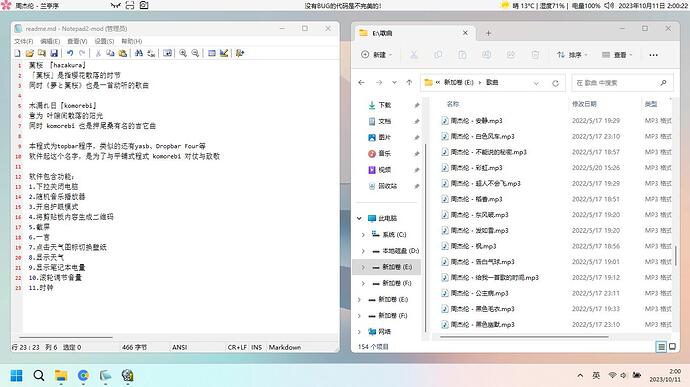Open 回收站 in Explorer quick access
This screenshot has width=690, height=387.
pos(383,186)
